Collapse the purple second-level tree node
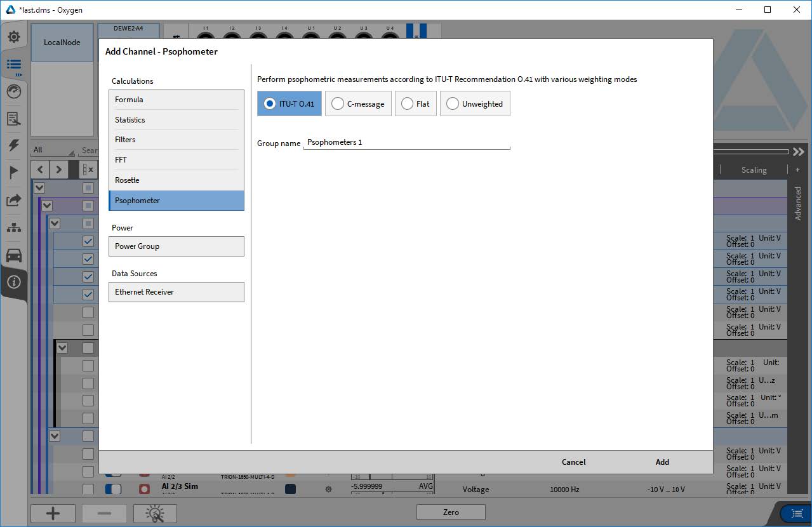 coord(47,206)
